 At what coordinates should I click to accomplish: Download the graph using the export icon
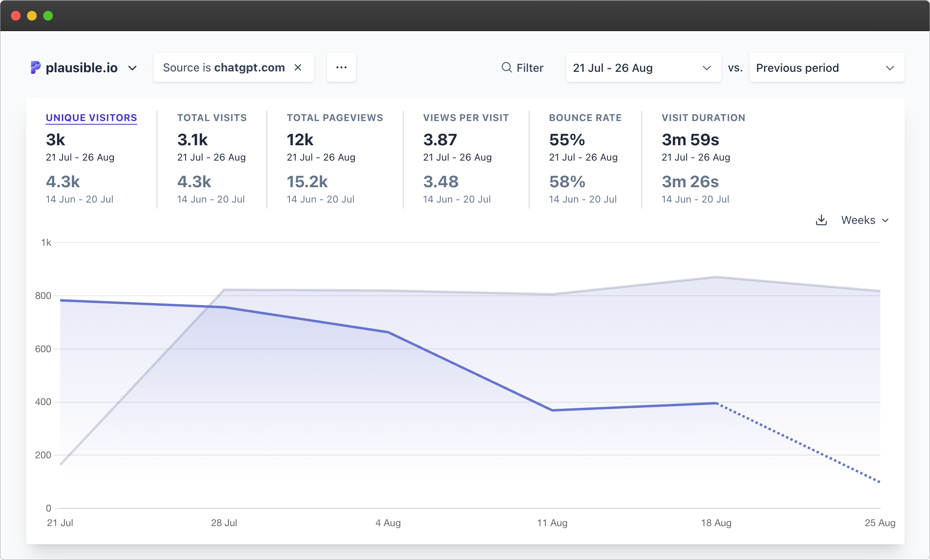point(821,220)
